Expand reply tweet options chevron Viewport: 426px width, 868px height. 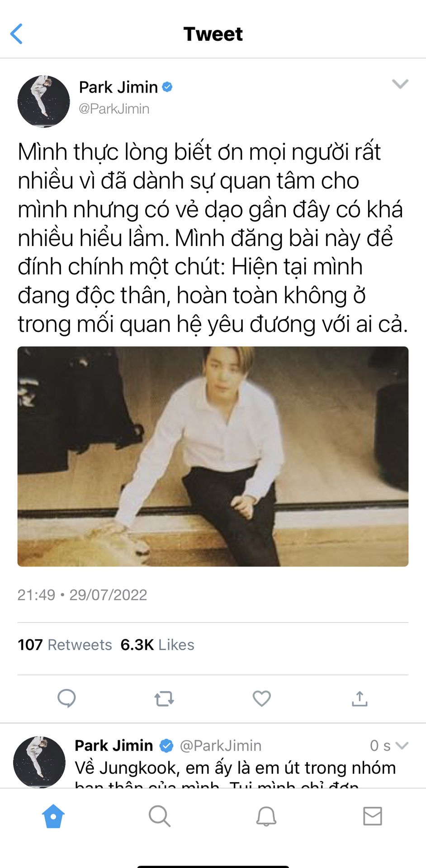[402, 745]
